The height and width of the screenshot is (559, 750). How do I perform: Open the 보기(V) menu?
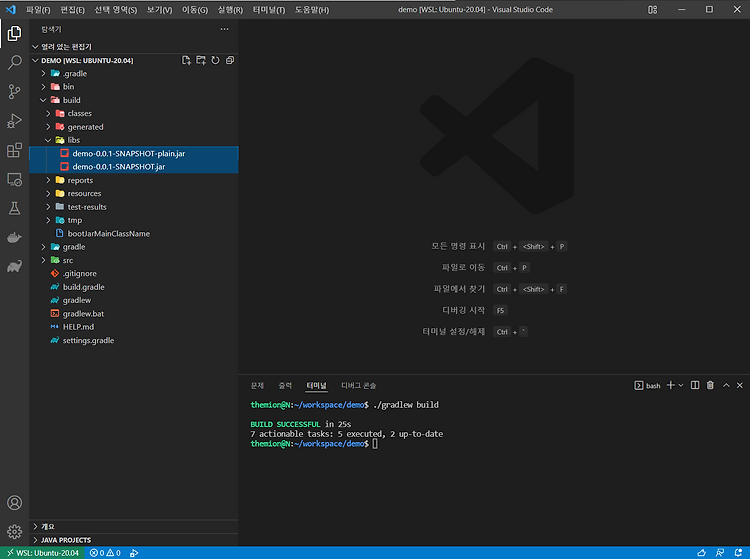tap(159, 10)
